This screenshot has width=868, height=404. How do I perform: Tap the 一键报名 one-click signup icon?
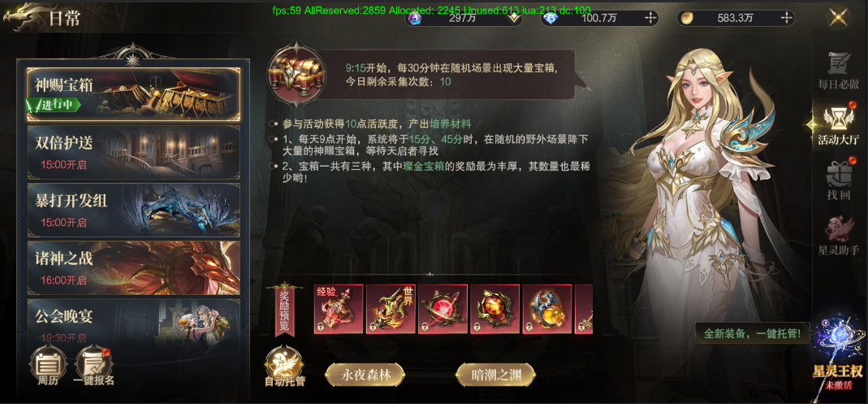tap(93, 365)
